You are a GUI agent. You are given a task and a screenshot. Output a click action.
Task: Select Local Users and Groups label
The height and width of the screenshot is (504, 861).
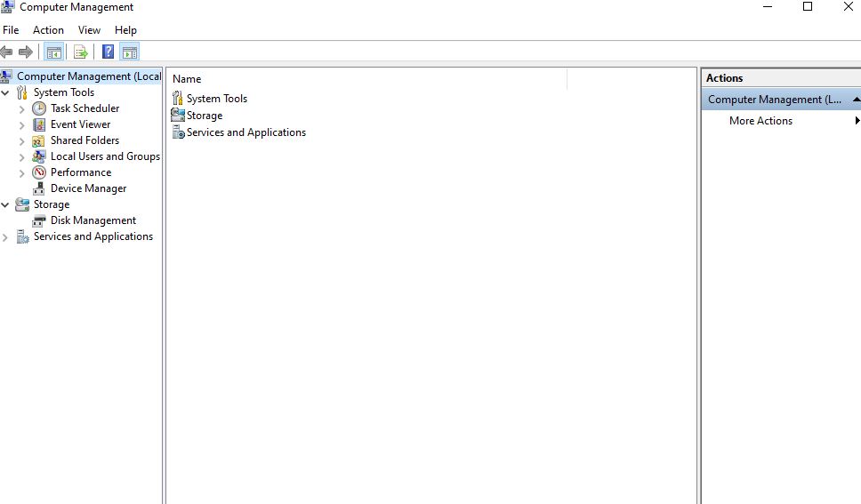[x=106, y=156]
